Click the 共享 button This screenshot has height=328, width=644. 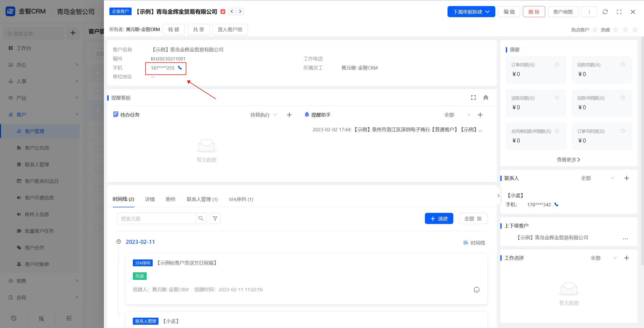(x=199, y=29)
